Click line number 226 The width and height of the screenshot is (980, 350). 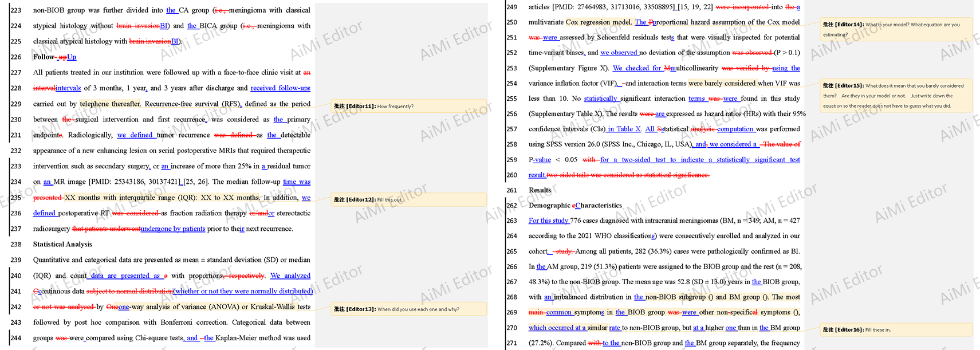pyautogui.click(x=16, y=57)
